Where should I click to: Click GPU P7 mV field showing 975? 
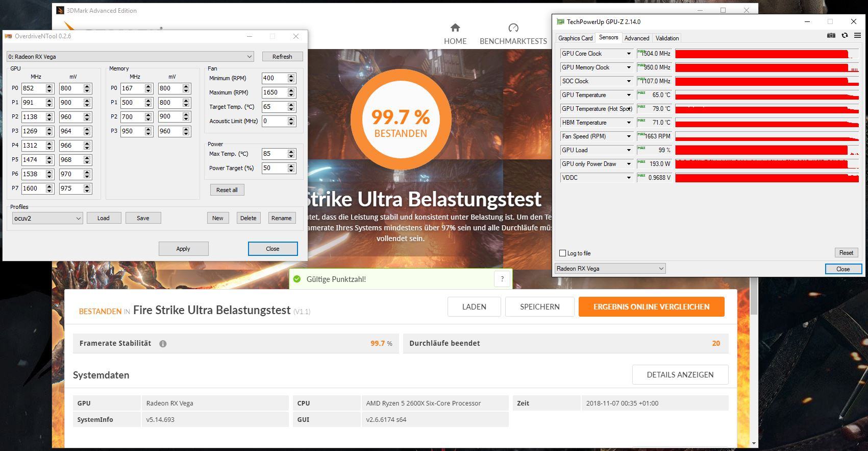click(x=71, y=188)
